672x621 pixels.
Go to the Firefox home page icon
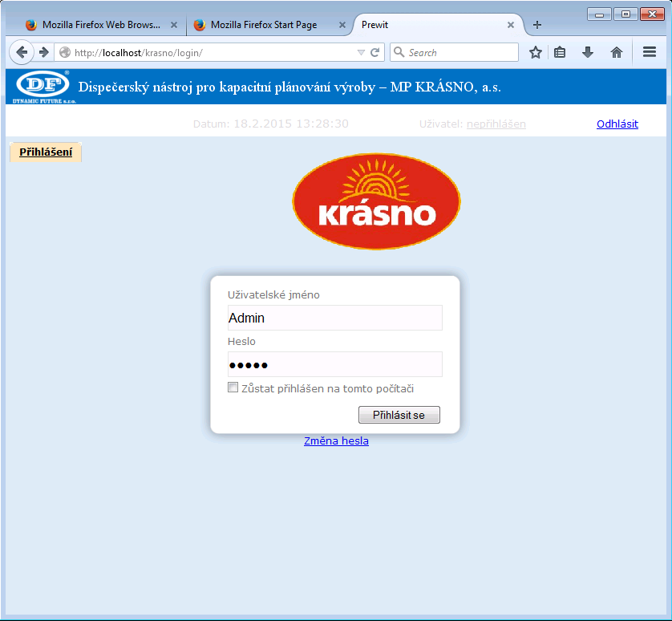[x=617, y=52]
